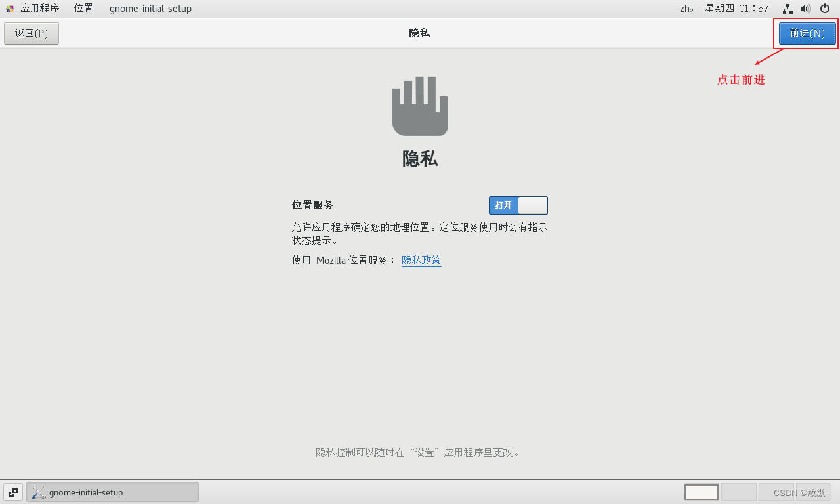This screenshot has height=504, width=840.
Task: Select the gnome-initial-setup taskbar entry
Action: click(x=112, y=492)
